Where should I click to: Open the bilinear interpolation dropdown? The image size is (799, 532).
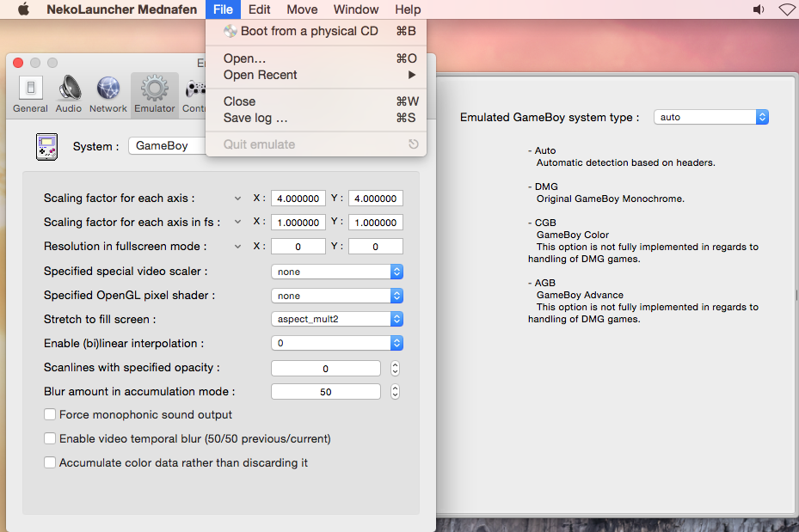[x=337, y=343]
